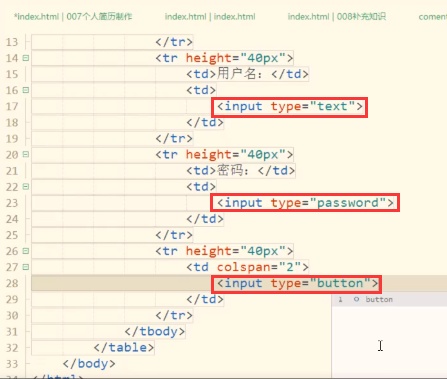Collapse the tr block at line 20

point(26,154)
